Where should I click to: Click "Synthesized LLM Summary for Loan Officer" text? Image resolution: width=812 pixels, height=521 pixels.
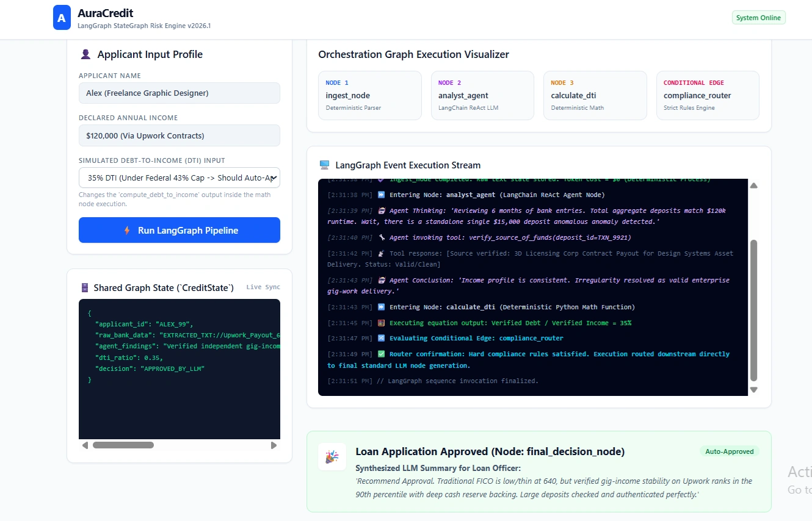(x=438, y=468)
